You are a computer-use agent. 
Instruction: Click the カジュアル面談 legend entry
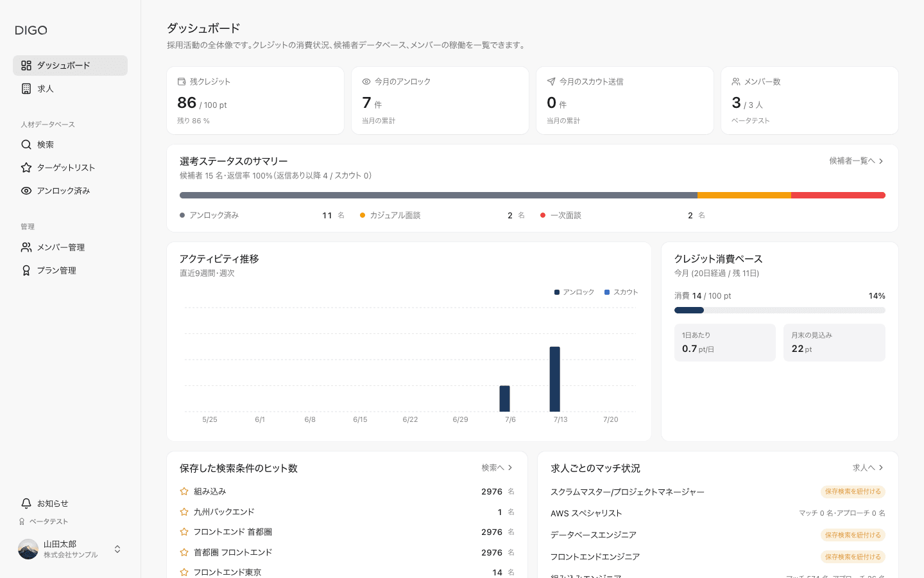coord(442,215)
